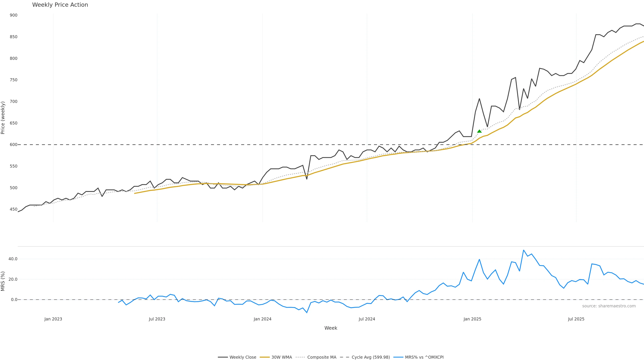Viewport: 644px width, 362px height.
Task: Click the 600 price axis tick label
Action: click(x=13, y=145)
